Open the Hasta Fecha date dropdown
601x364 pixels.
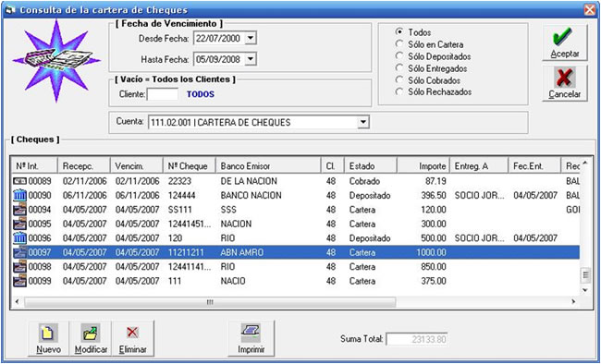click(251, 59)
